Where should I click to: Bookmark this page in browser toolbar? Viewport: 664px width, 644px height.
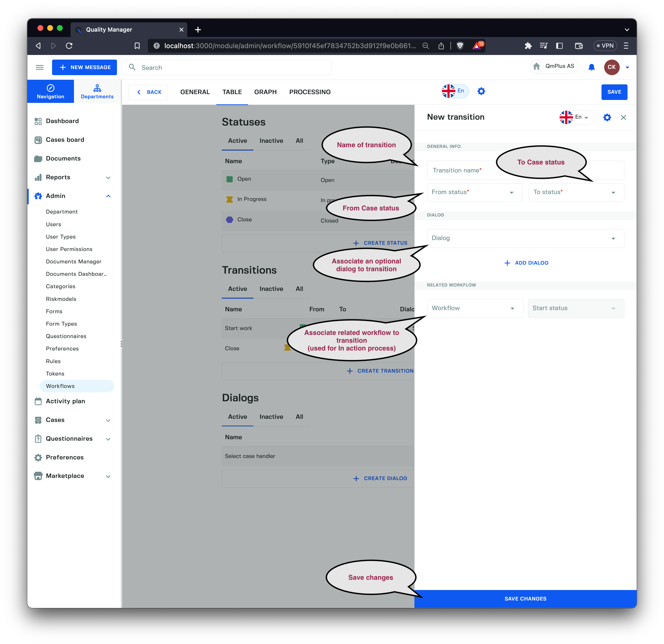coord(137,46)
